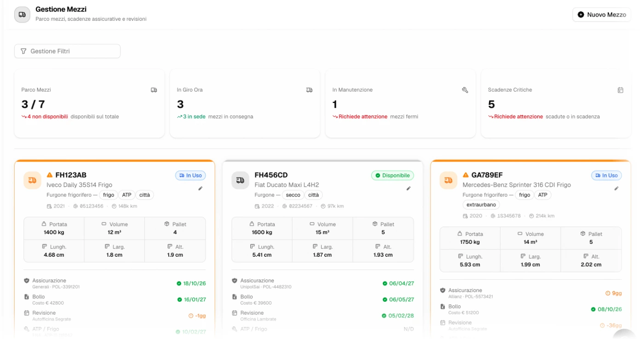Click the Bollo document icon for FH456CD
This screenshot has width=644, height=339.
(x=235, y=297)
